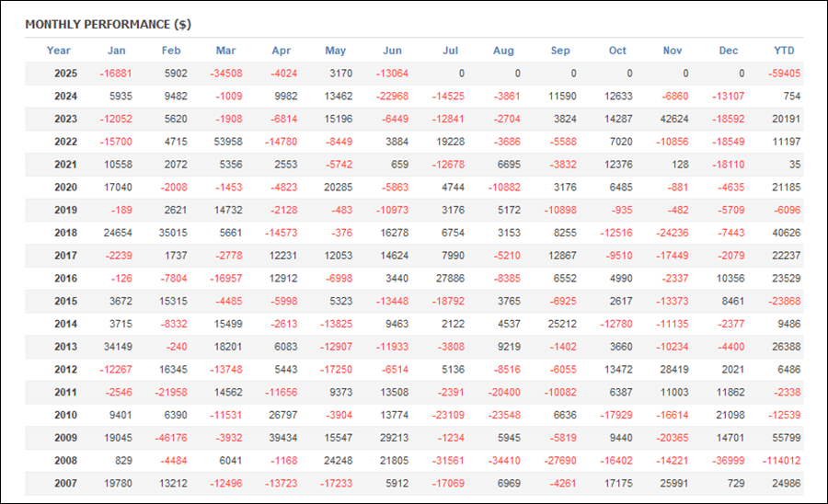Click the Dec column header

pyautogui.click(x=729, y=51)
